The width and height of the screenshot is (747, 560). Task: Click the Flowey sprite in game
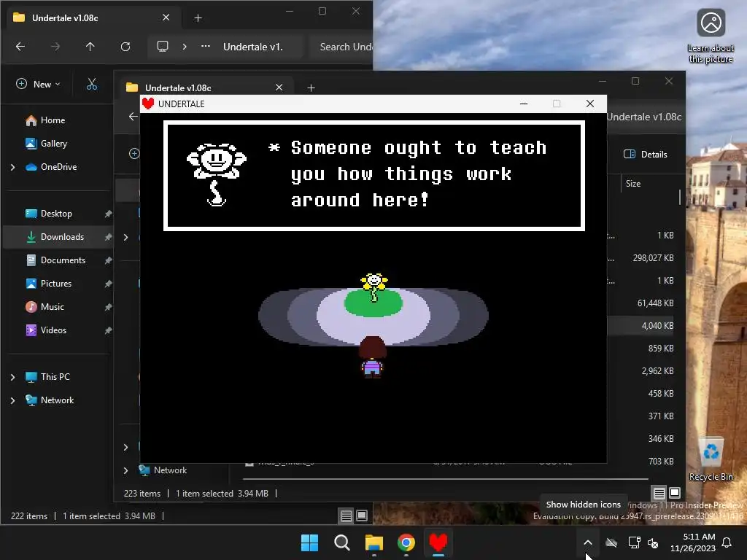click(x=374, y=287)
